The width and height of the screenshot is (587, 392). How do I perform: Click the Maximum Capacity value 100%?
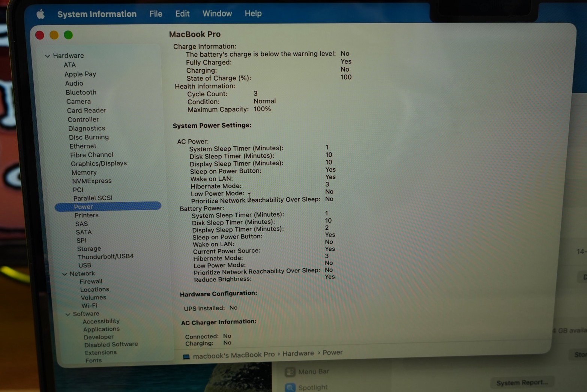262,109
